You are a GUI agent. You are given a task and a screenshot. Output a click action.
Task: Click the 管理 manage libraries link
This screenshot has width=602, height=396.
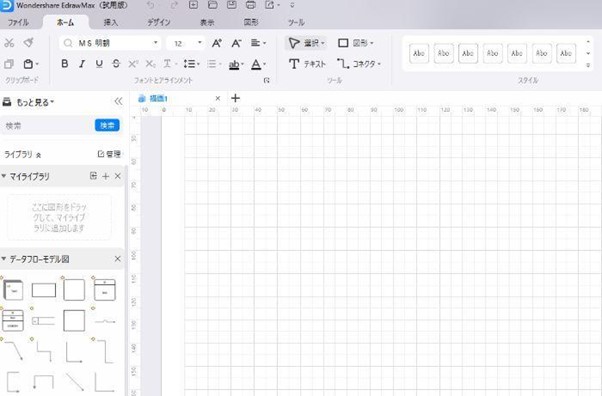tap(109, 154)
